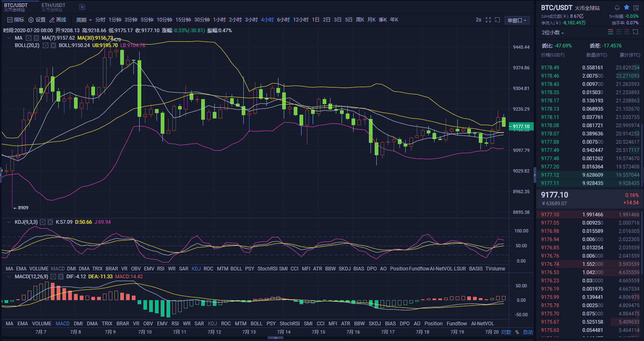Click the 7月 14 date axis label
The image size is (644, 341).
(x=284, y=332)
